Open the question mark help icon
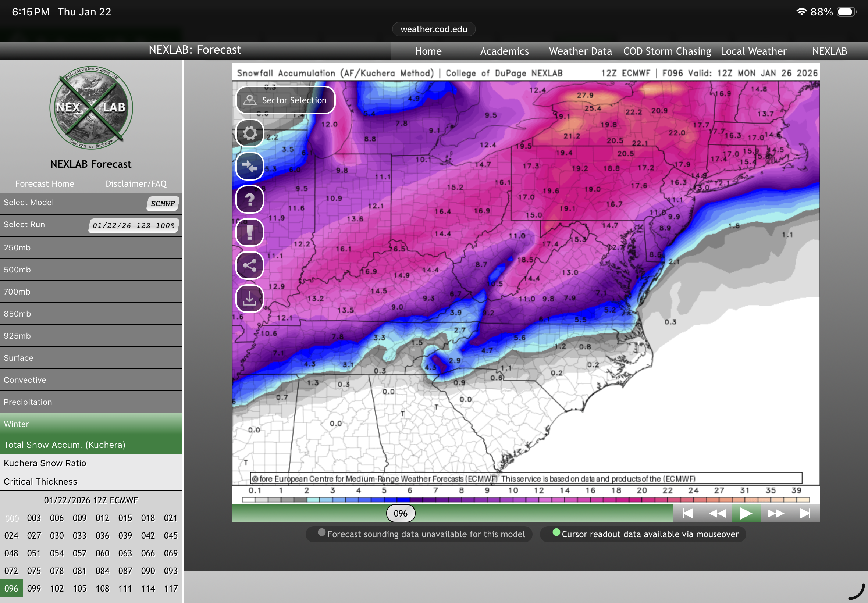This screenshot has width=868, height=603. [x=249, y=199]
